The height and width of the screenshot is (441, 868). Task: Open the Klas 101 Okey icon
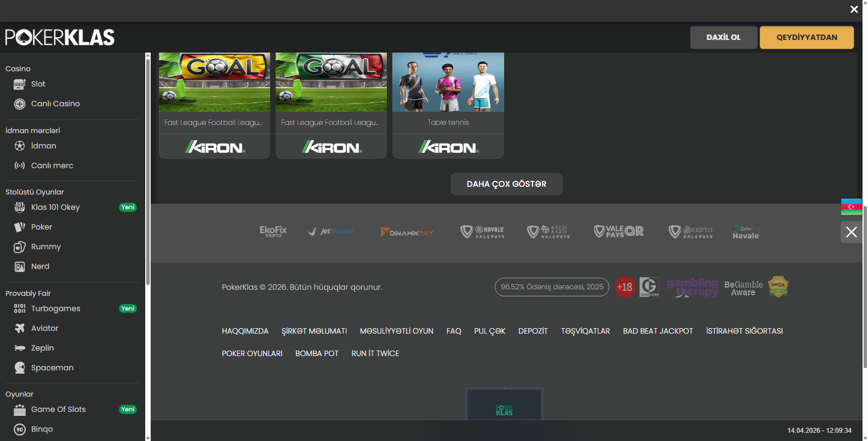(20, 207)
